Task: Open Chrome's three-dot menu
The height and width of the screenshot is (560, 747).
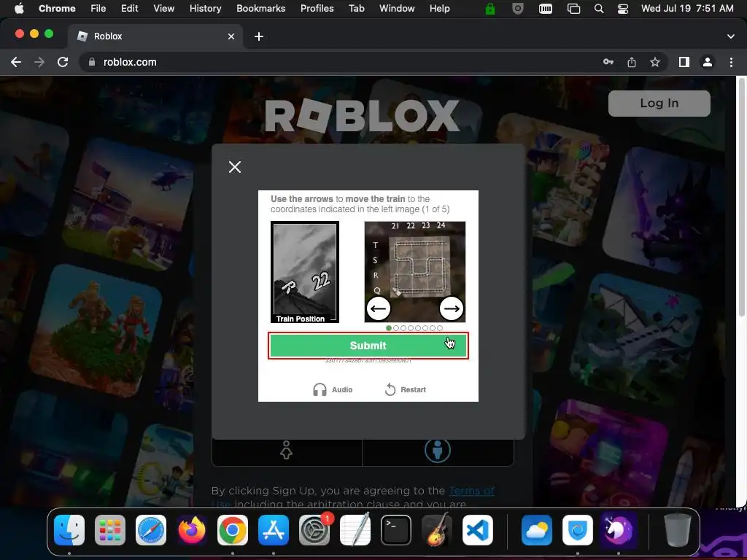Action: [731, 62]
